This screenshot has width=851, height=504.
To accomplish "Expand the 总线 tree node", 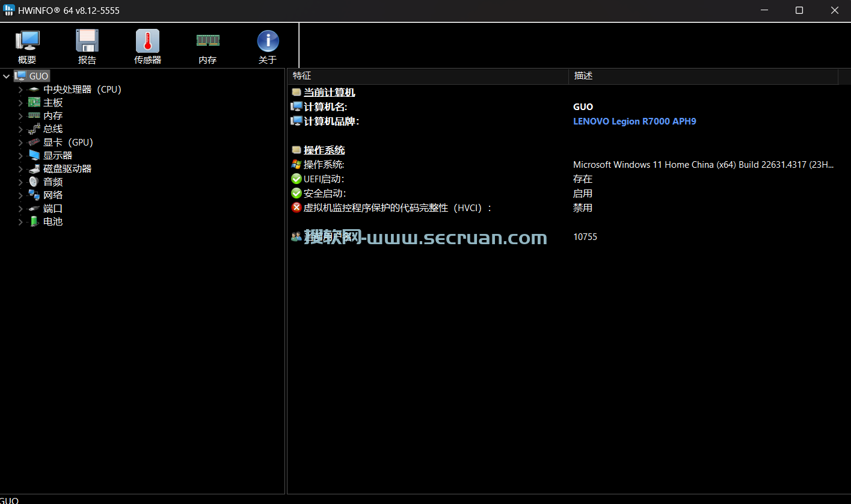I will point(20,129).
